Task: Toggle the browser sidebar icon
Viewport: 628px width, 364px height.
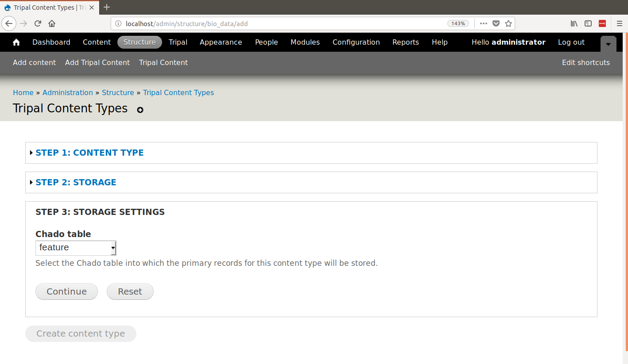Action: tap(588, 23)
